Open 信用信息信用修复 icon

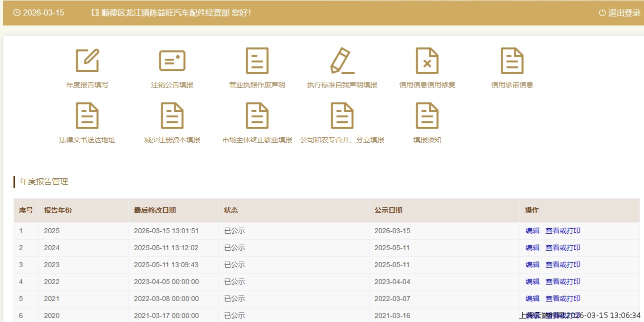[427, 61]
